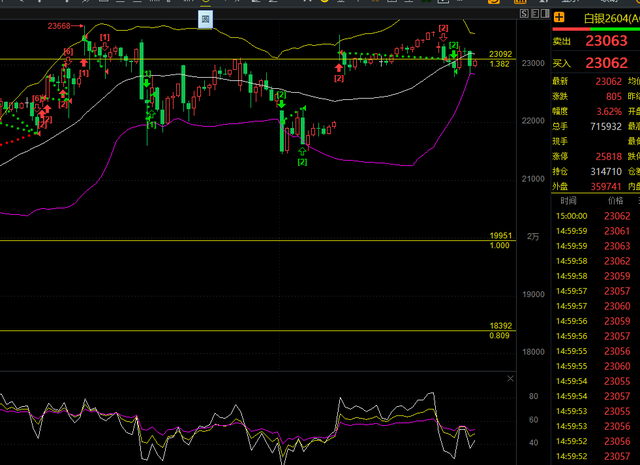Click the 22000 price axis label

click(533, 121)
